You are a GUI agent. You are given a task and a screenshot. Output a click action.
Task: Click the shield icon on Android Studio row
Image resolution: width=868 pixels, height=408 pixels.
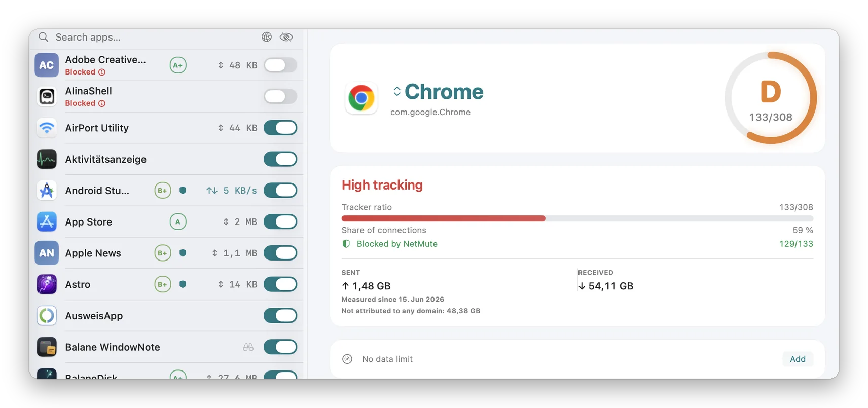183,191
